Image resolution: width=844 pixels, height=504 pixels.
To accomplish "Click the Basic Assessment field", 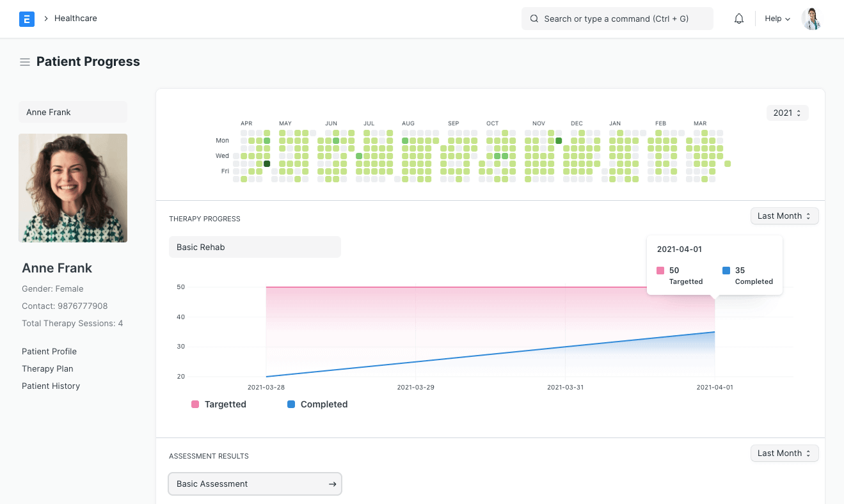I will click(x=255, y=484).
